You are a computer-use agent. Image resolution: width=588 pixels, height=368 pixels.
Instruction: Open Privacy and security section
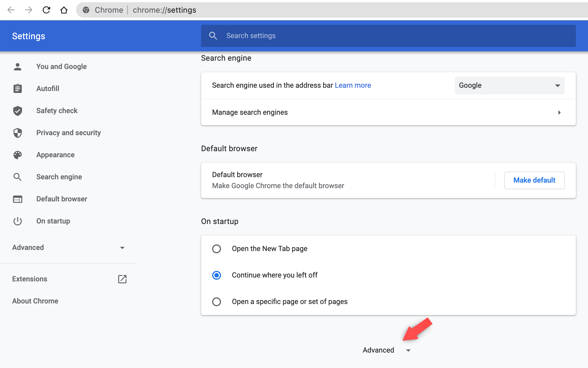[x=68, y=133]
